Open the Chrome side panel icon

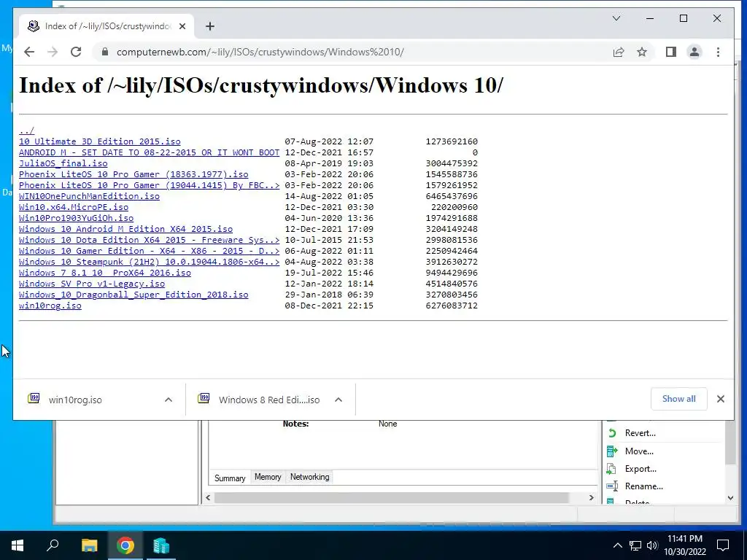pyautogui.click(x=671, y=52)
